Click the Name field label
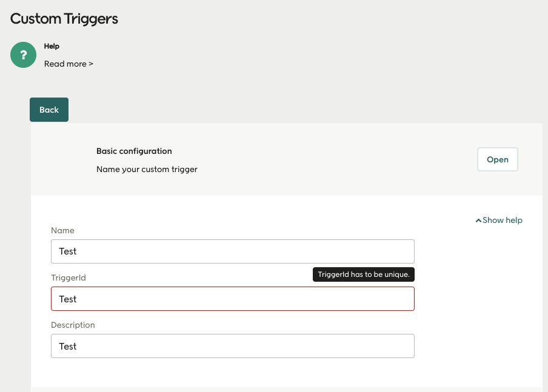The height and width of the screenshot is (392, 548). coord(62,230)
